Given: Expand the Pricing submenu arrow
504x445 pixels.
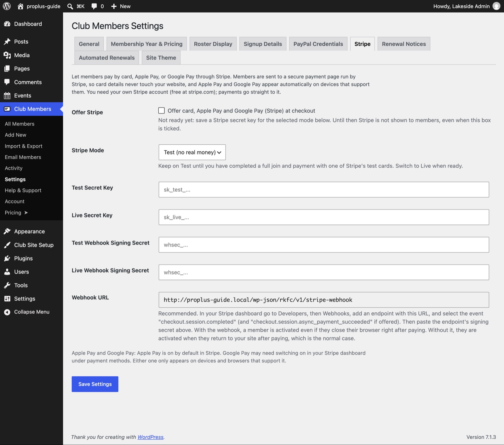Looking at the screenshot, I should click(26, 213).
